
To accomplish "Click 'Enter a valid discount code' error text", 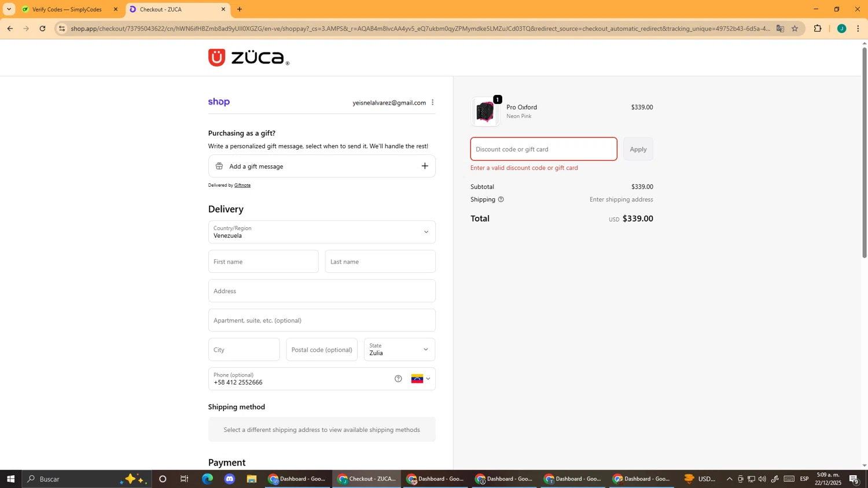I will (x=524, y=168).
